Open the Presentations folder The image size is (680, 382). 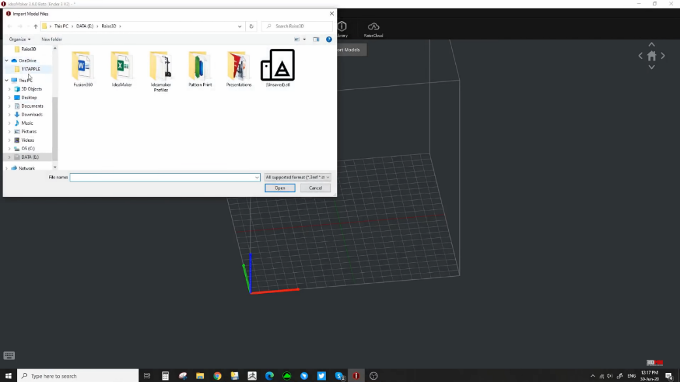(239, 69)
